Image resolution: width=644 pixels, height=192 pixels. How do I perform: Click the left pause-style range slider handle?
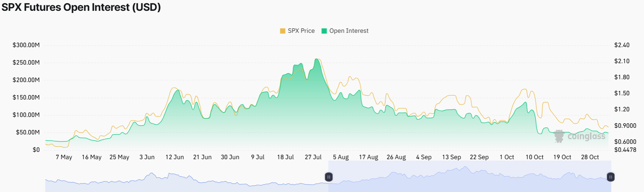pyautogui.click(x=329, y=177)
